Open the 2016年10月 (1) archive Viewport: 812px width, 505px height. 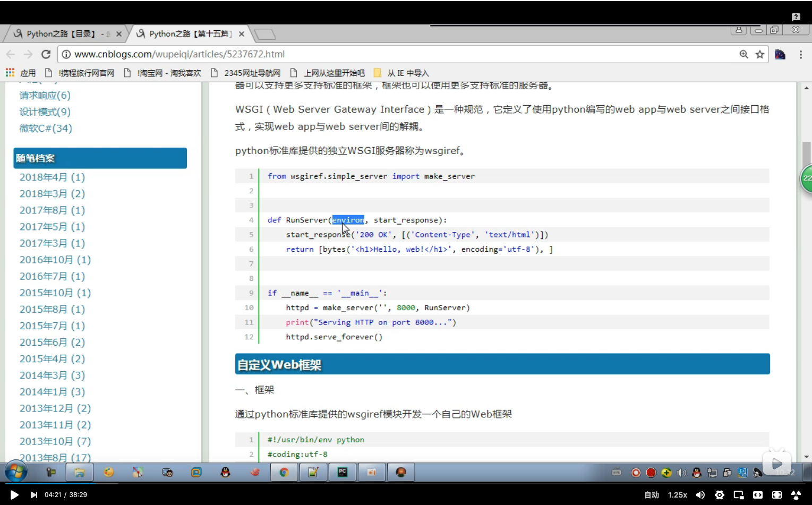click(x=55, y=260)
